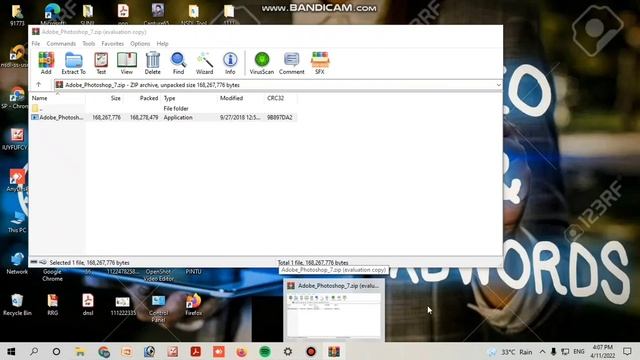Viewport: 640px width, 360px height.
Task: Open the Favorites menu
Action: (x=113, y=43)
